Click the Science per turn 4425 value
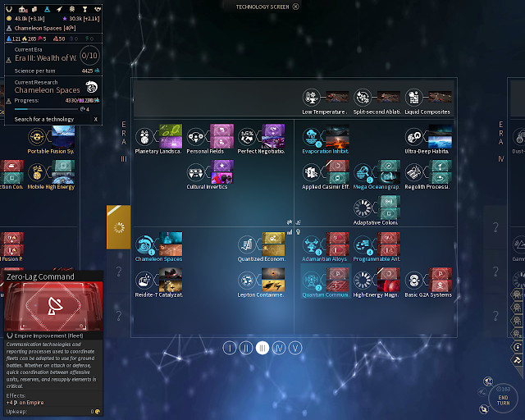The width and height of the screenshot is (525, 420). coord(90,71)
